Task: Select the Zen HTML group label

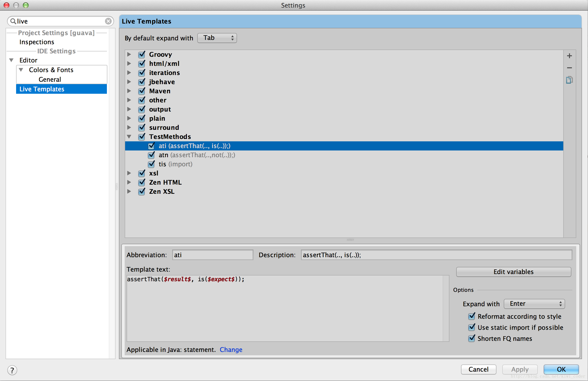Action: click(x=165, y=182)
